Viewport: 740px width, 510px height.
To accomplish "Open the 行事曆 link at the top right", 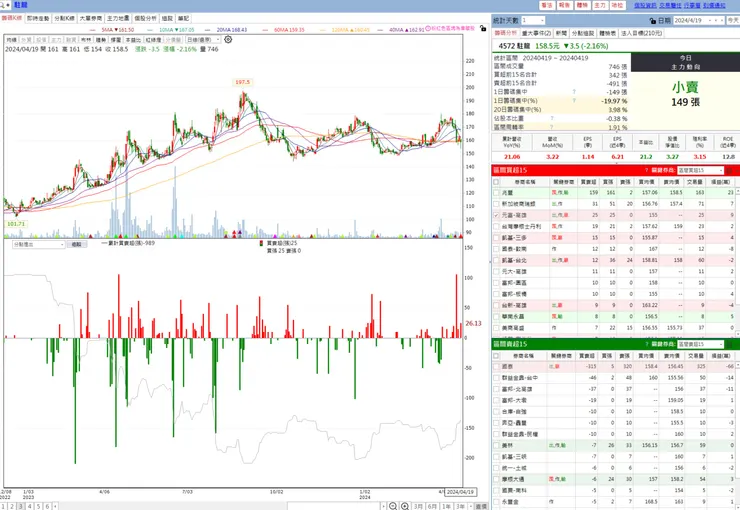I will pos(692,5).
